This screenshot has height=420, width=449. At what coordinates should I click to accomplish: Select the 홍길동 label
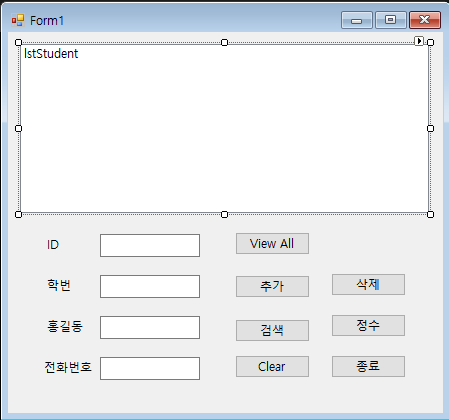click(x=65, y=326)
